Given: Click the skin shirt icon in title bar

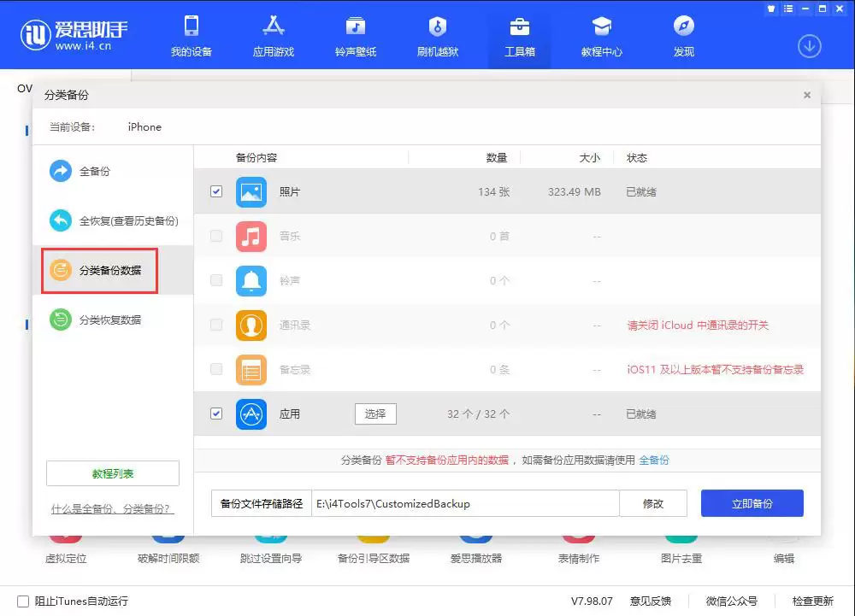Looking at the screenshot, I should [x=771, y=9].
